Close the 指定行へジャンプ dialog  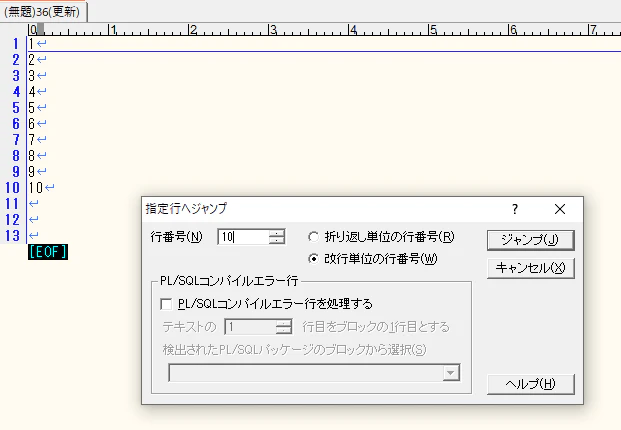[560, 209]
